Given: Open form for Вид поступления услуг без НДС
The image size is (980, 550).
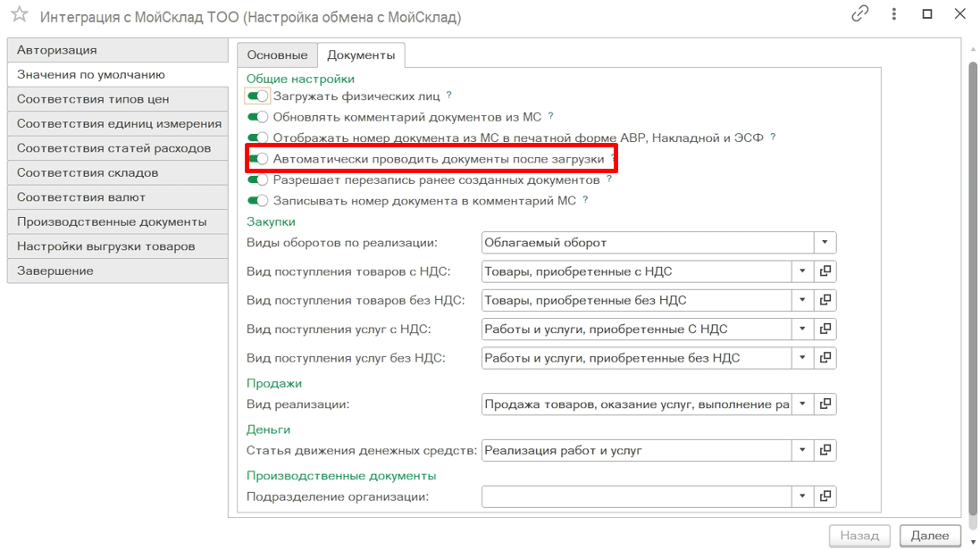Looking at the screenshot, I should pyautogui.click(x=825, y=357).
